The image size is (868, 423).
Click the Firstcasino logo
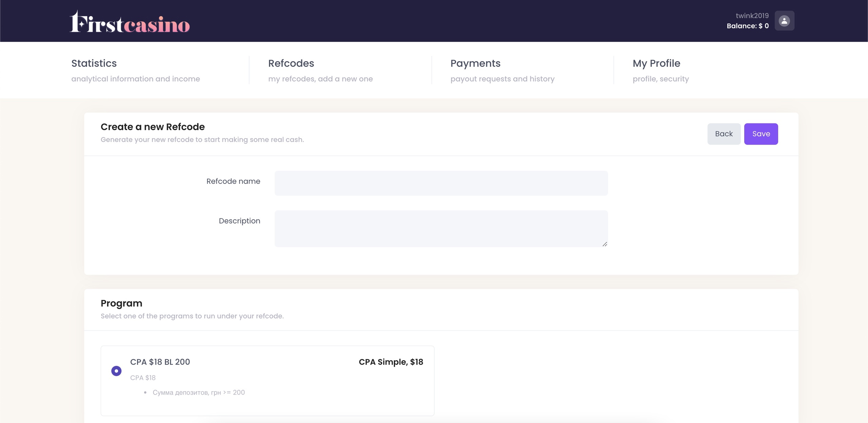129,22
